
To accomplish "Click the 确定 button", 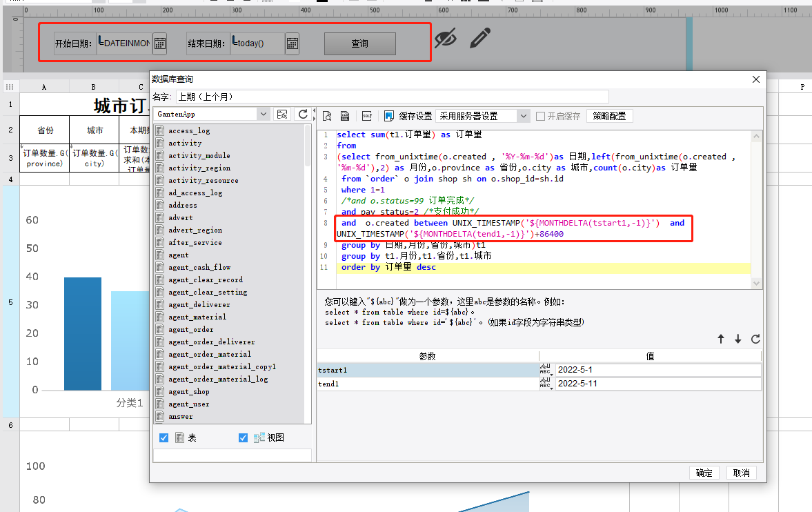I will point(704,473).
